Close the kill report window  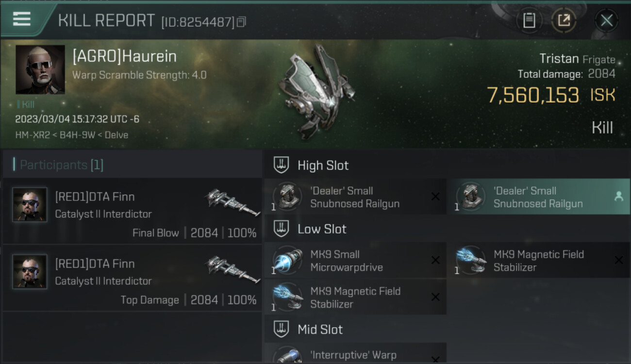pos(606,20)
